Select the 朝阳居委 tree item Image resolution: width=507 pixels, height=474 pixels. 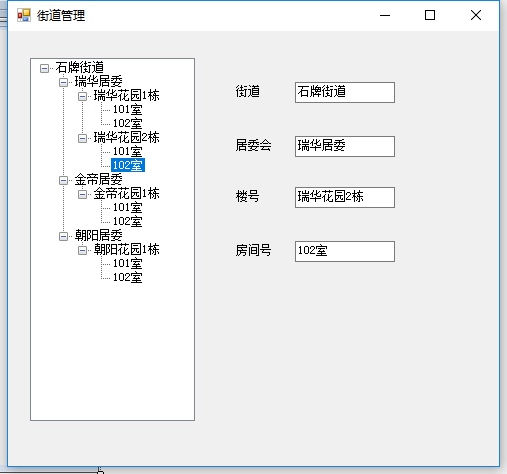pos(98,235)
